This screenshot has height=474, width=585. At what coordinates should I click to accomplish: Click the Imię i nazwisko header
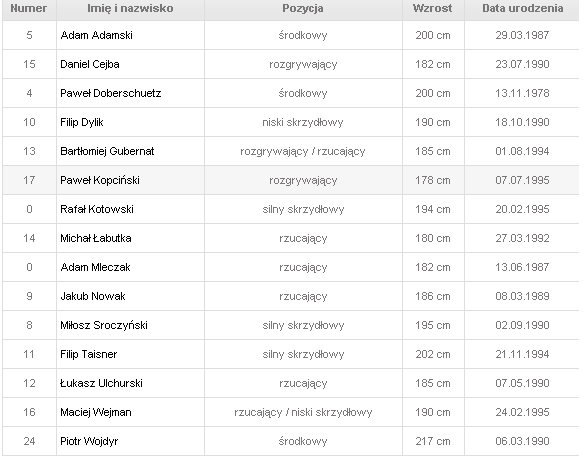pyautogui.click(x=130, y=8)
